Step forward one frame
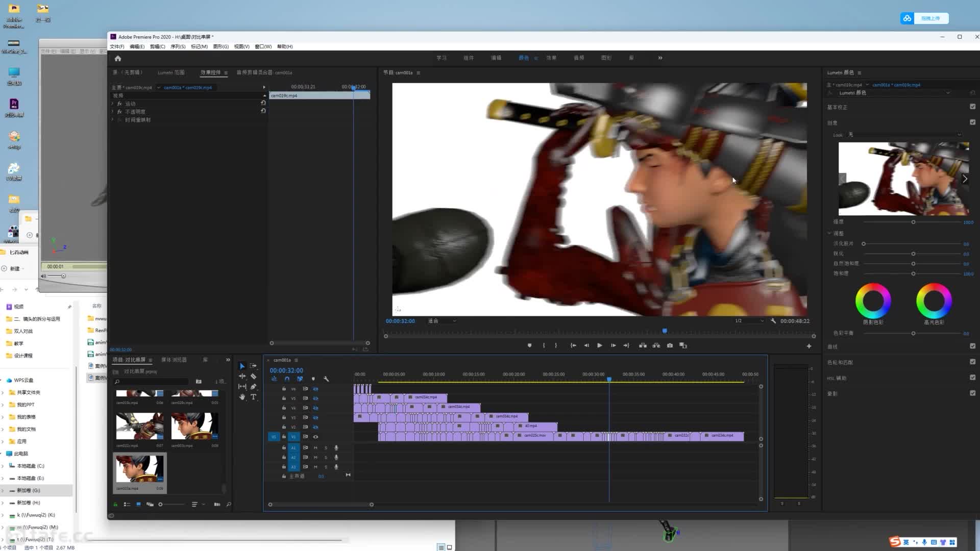Image resolution: width=980 pixels, height=551 pixels. (613, 345)
